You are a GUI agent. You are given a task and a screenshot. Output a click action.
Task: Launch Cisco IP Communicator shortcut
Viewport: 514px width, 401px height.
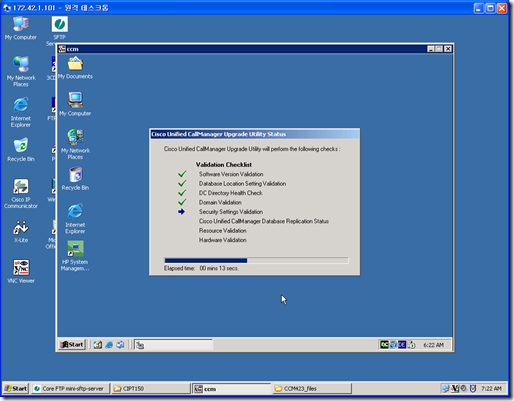[21, 193]
